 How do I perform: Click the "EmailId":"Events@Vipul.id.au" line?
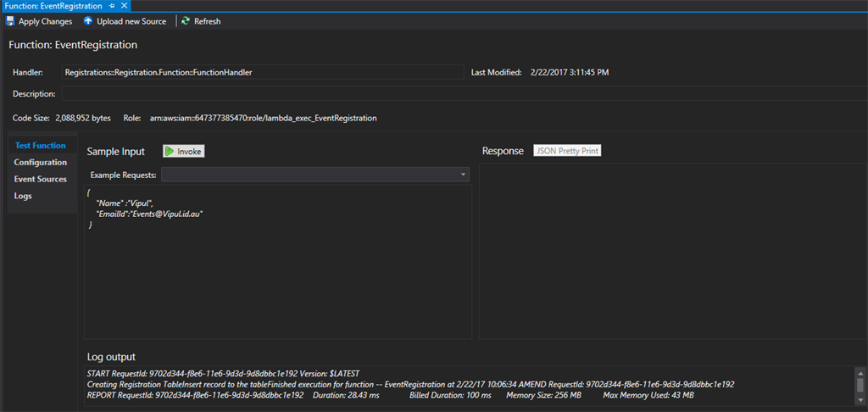(x=150, y=214)
